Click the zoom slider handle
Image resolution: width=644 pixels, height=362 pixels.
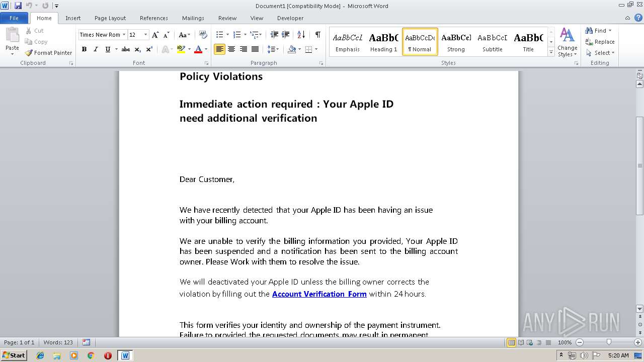click(609, 342)
